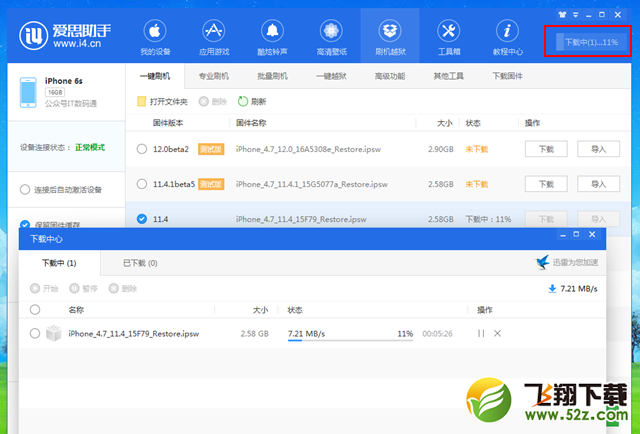Switch to the 专业刷机 tab
The image size is (640, 434).
(x=213, y=76)
